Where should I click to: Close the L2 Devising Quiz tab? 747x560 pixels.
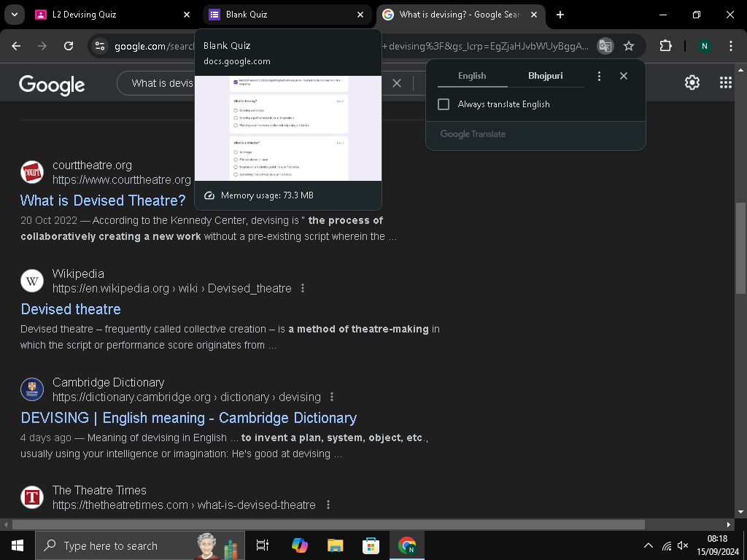[187, 15]
